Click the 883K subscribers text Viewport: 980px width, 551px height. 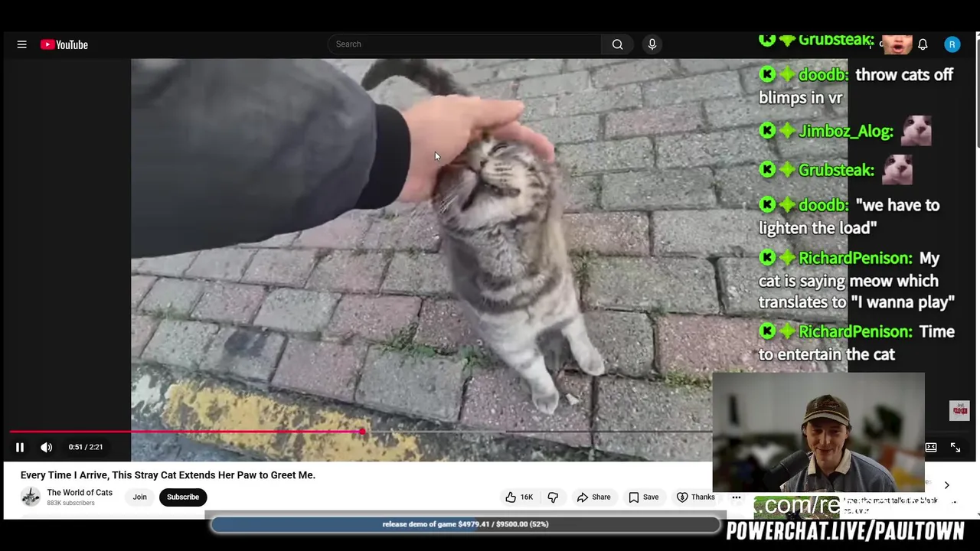70,503
